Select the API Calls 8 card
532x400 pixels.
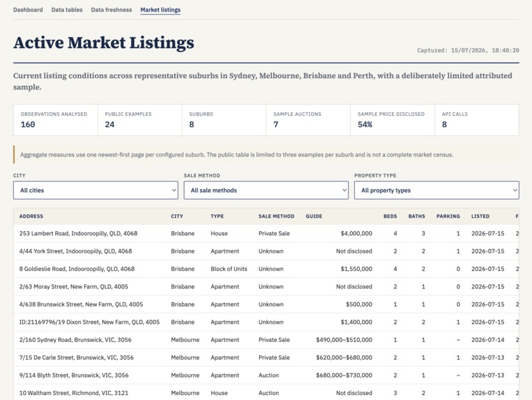(477, 120)
